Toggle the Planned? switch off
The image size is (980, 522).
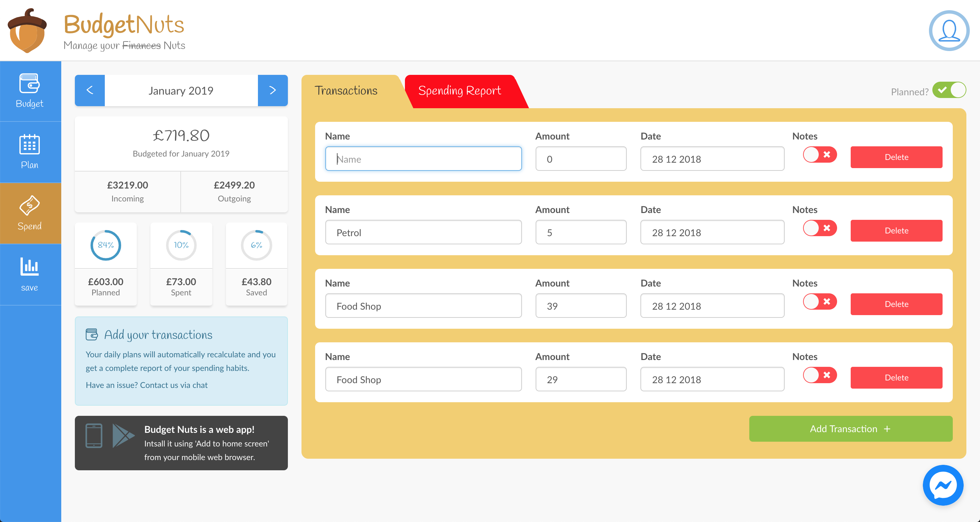949,91
